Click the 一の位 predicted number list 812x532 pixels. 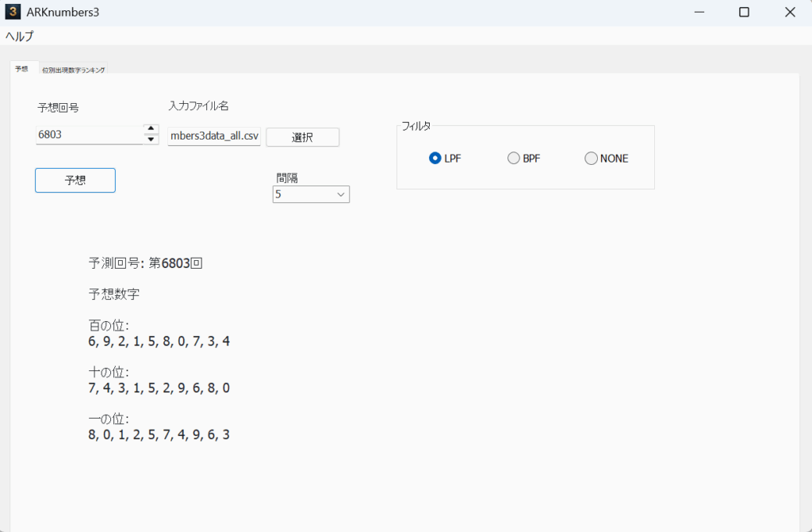point(159,434)
